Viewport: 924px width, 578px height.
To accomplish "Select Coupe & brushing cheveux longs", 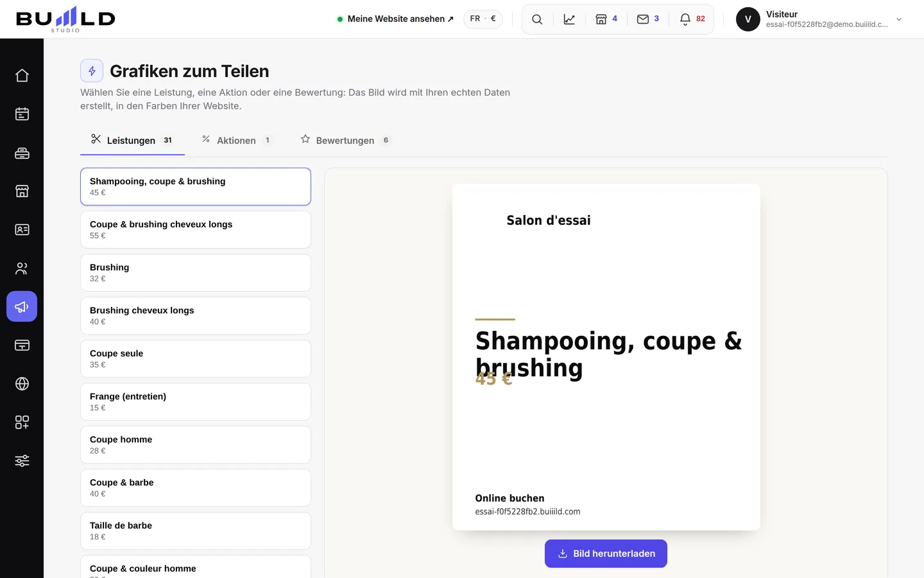I will click(x=196, y=230).
